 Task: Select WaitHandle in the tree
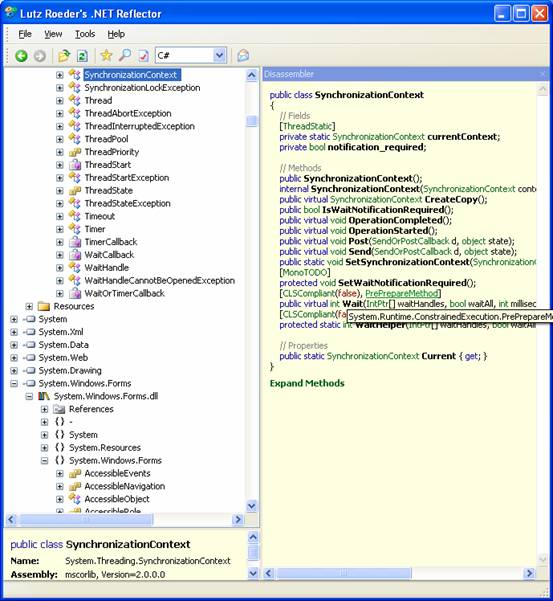tap(107, 268)
